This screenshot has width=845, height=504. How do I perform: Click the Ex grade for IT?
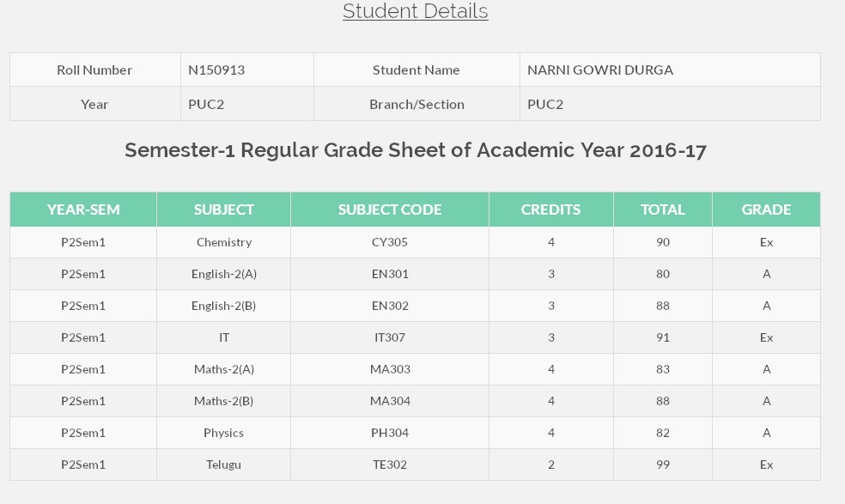coord(766,338)
